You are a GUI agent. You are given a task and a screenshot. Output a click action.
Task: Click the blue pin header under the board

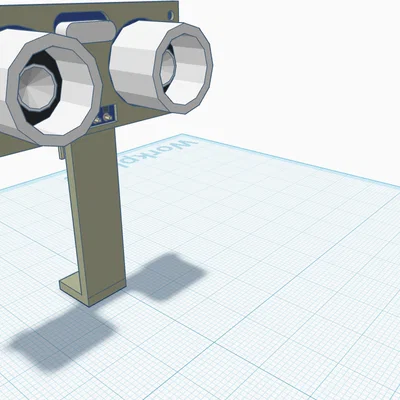103,115
